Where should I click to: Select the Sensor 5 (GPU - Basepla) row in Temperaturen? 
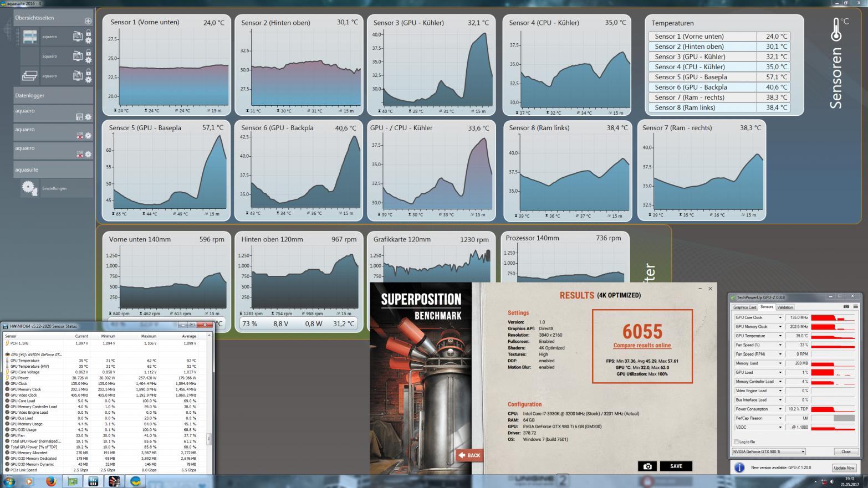pos(718,77)
